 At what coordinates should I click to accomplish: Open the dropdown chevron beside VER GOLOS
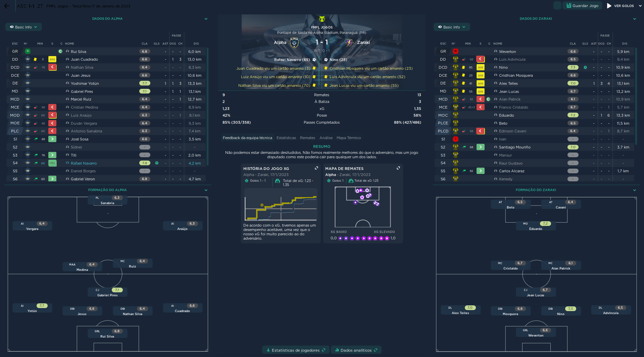640,6
